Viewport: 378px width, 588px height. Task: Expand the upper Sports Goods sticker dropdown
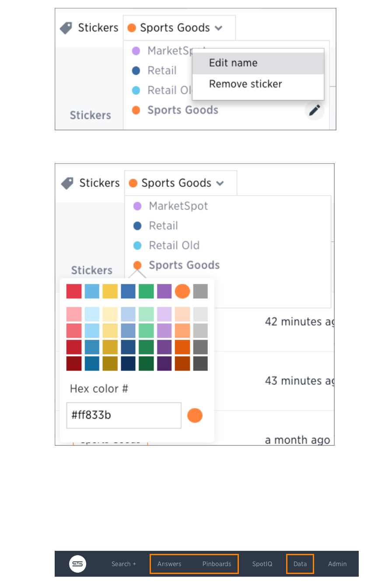click(x=218, y=28)
